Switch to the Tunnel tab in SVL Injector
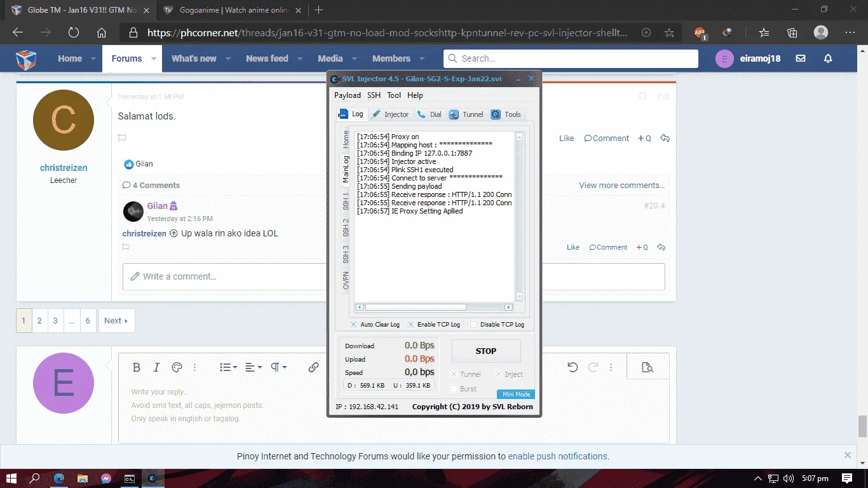This screenshot has width=868, height=488. 466,114
